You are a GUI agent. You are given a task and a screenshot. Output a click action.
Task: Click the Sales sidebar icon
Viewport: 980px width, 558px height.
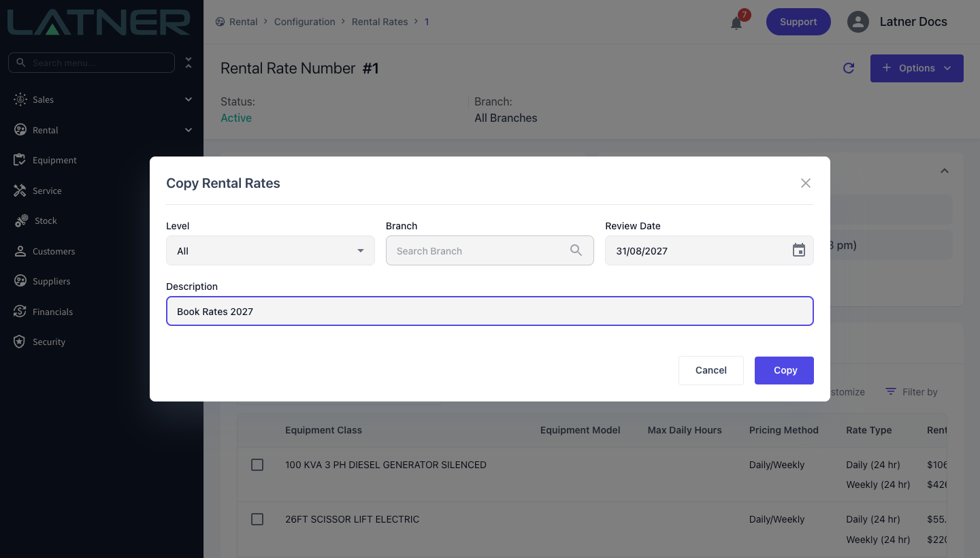coord(20,99)
